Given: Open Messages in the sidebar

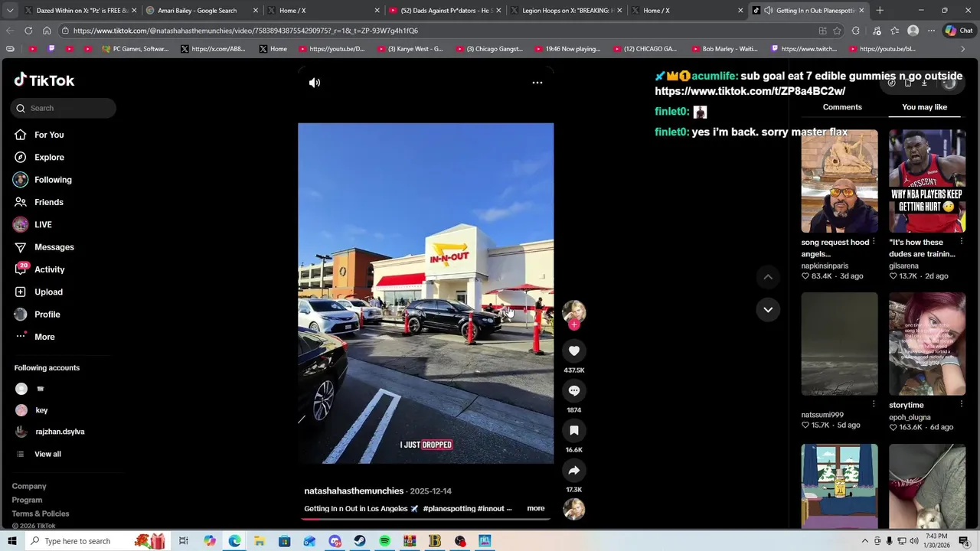Looking at the screenshot, I should pyautogui.click(x=54, y=247).
